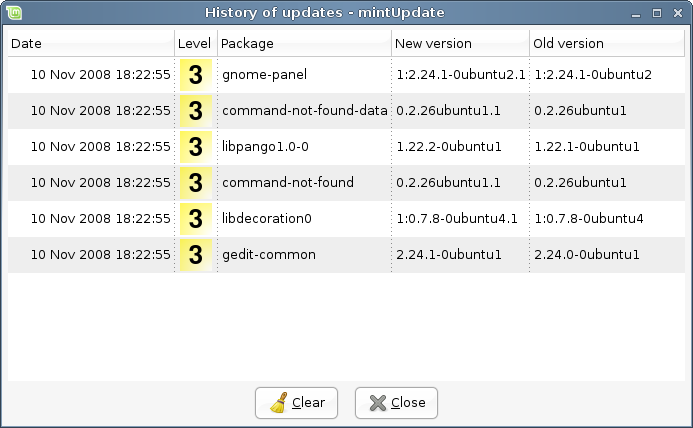Viewport: 693px width, 428px height.
Task: Click the broom icon on Clear button
Action: tap(279, 403)
